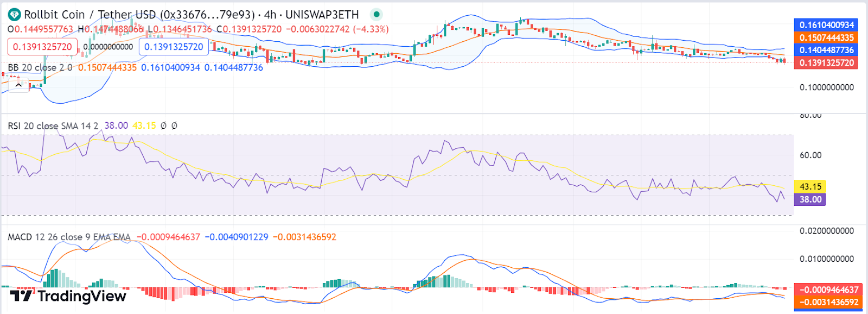Select the MACD 12 26 close 9 EMA EMA legend

click(69, 237)
